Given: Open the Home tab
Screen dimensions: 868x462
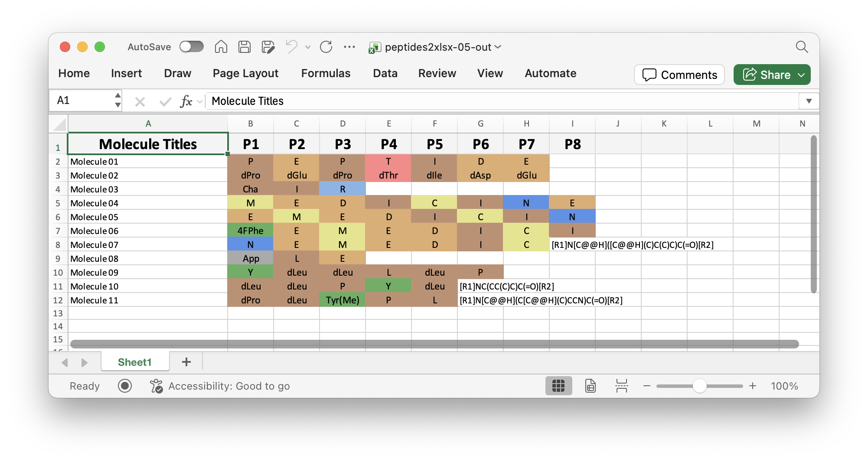Looking at the screenshot, I should [x=74, y=73].
